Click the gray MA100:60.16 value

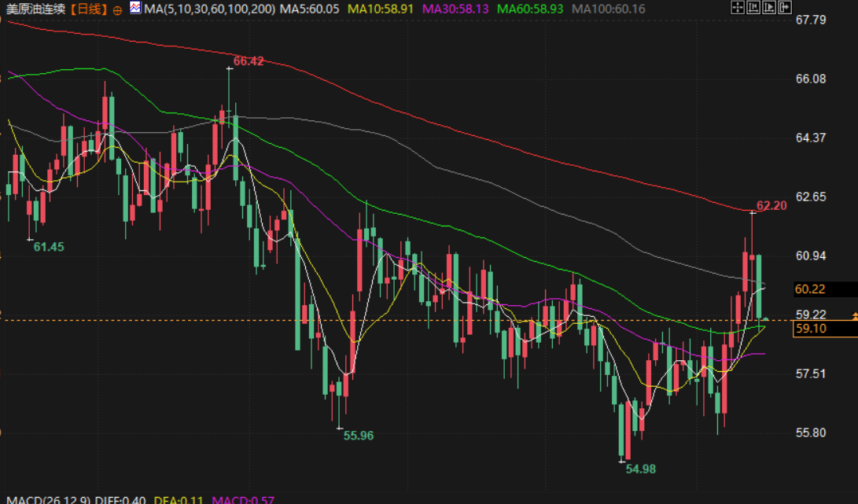[608, 9]
